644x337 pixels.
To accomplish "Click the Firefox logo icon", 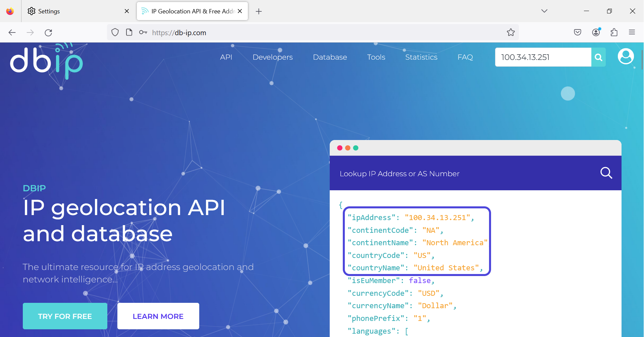I will [10, 11].
